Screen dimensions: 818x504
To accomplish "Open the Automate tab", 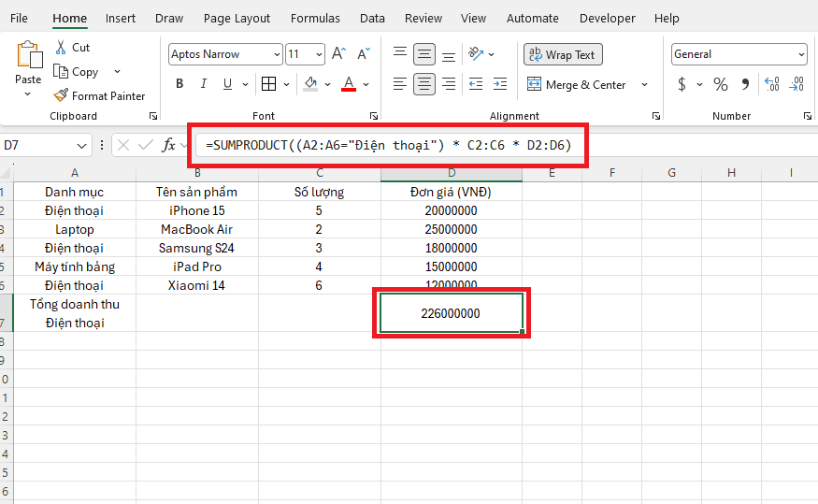I will coord(532,19).
